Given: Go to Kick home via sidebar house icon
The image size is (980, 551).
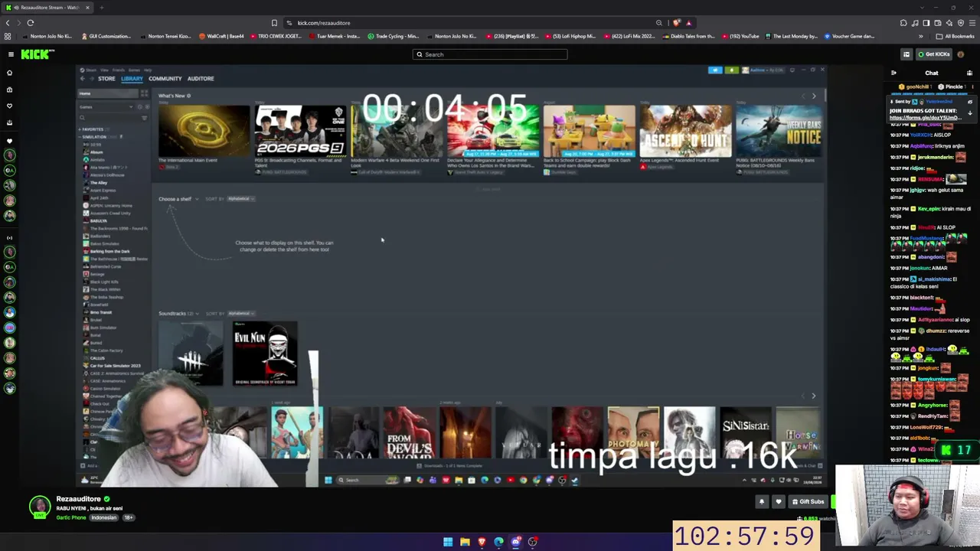Looking at the screenshot, I should coord(9,73).
